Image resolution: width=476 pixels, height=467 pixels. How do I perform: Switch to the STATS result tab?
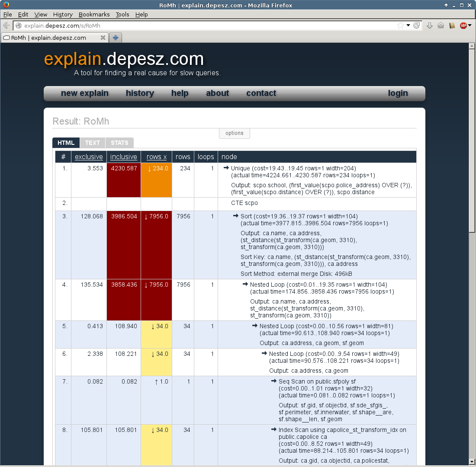119,143
